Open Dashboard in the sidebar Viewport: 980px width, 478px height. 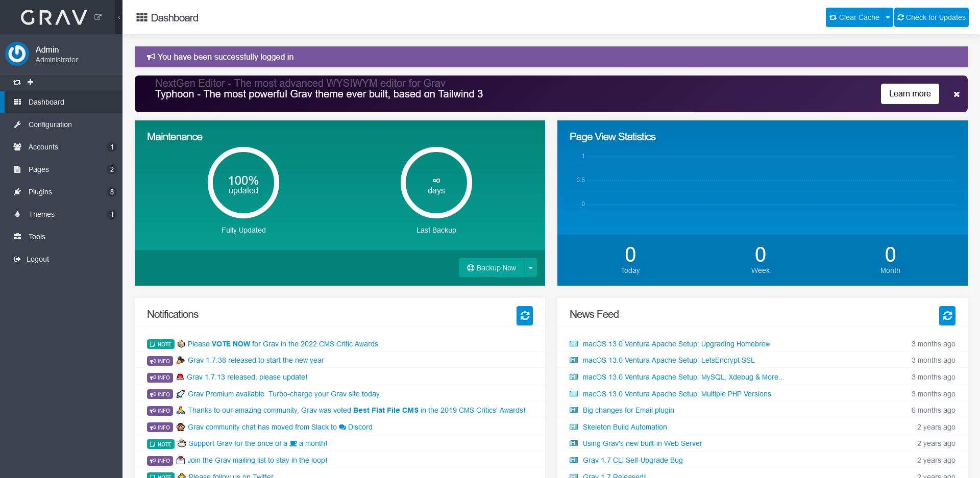click(61, 102)
